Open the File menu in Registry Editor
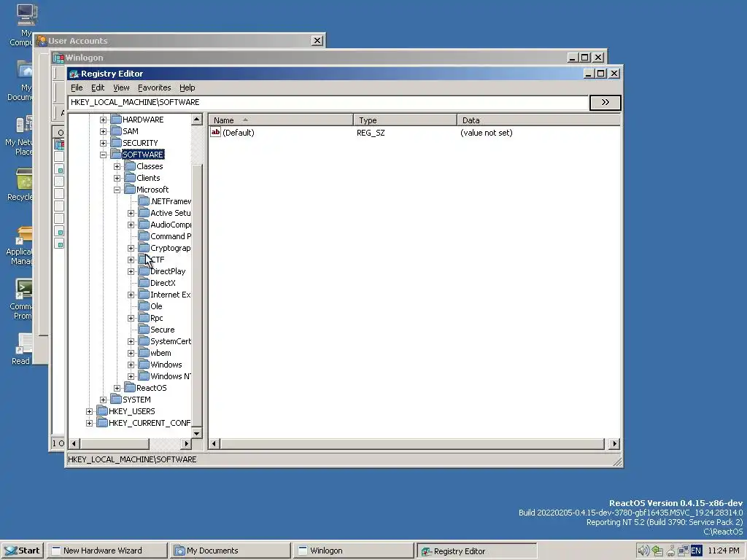The width and height of the screenshot is (747, 560). (77, 87)
